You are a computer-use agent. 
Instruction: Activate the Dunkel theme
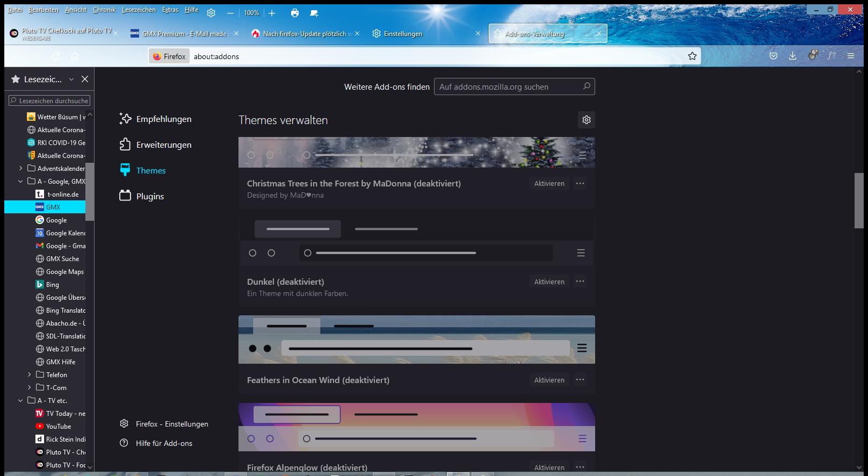tap(549, 282)
